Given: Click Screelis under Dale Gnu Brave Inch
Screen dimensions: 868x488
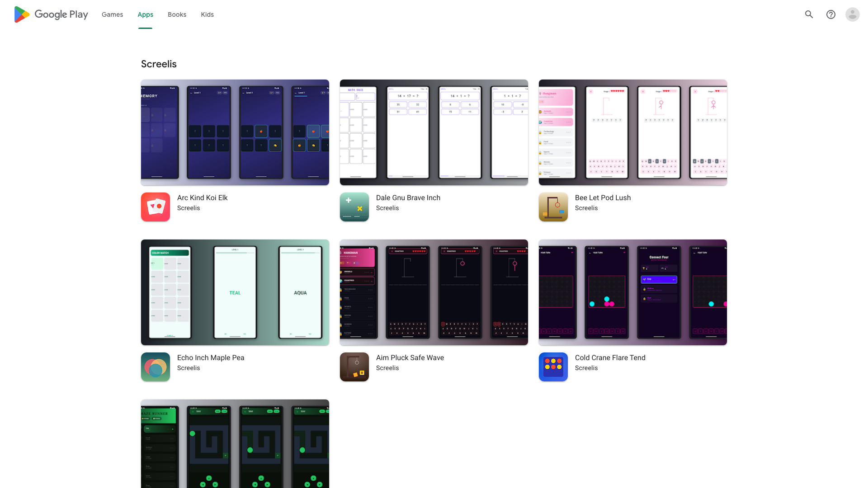Looking at the screenshot, I should tap(387, 208).
